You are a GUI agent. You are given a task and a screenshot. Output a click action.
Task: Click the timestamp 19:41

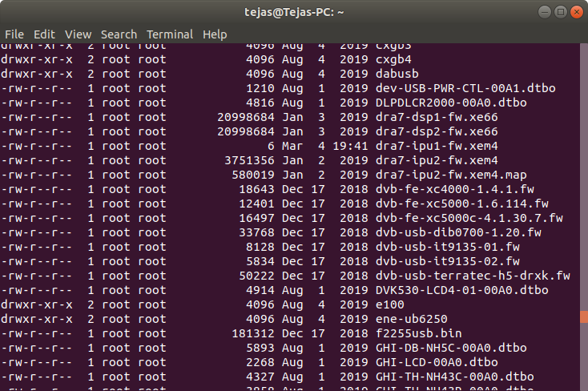[350, 146]
